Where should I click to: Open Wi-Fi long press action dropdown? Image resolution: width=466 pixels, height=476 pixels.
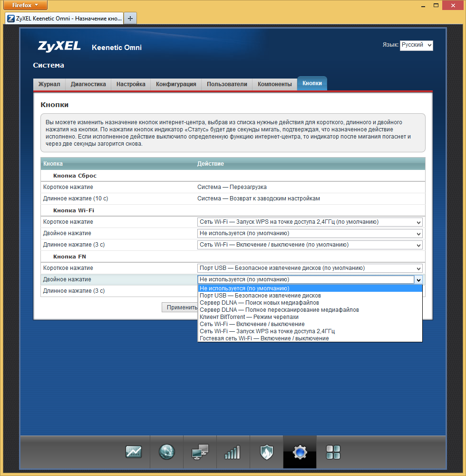point(310,245)
